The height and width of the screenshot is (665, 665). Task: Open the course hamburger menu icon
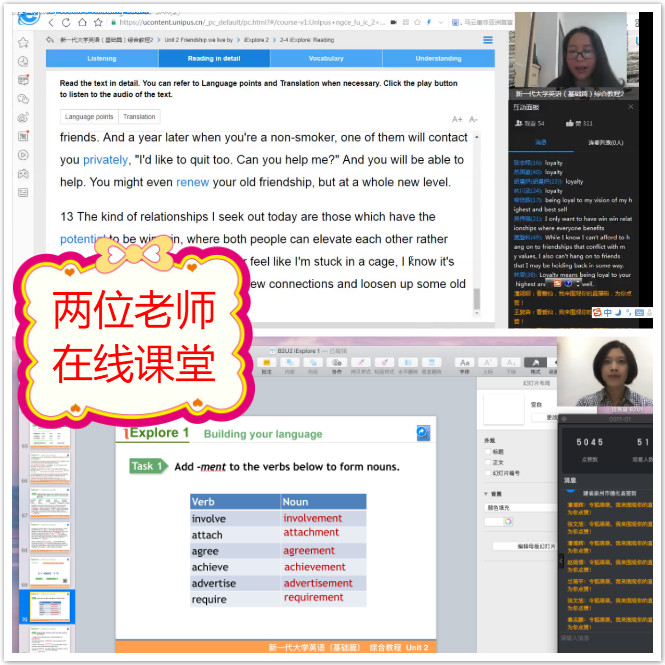[488, 40]
